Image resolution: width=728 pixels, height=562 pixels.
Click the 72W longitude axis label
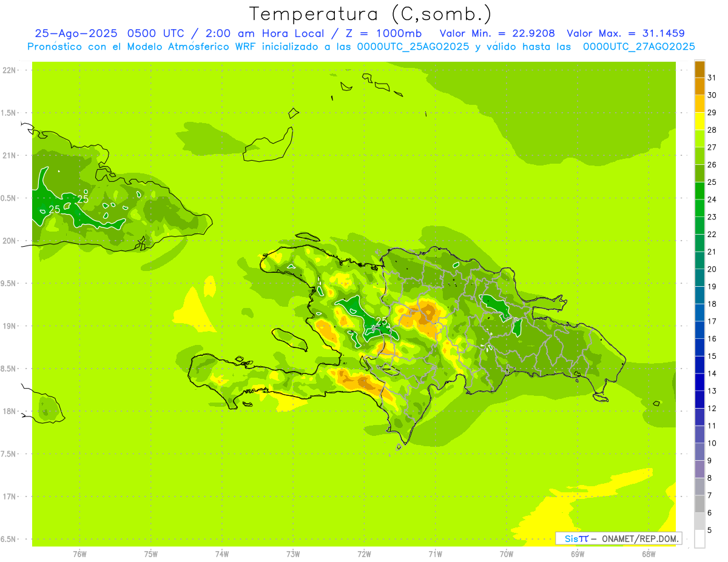[x=364, y=554]
